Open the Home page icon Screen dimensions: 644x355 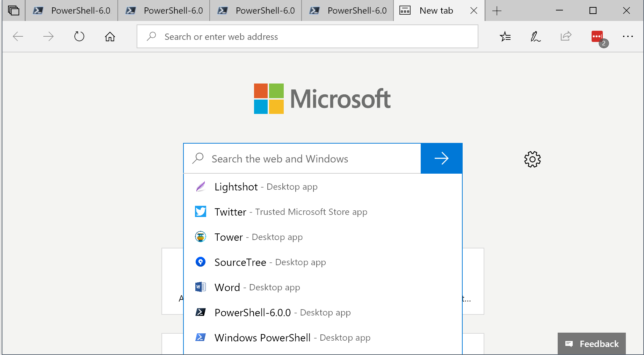click(x=110, y=36)
